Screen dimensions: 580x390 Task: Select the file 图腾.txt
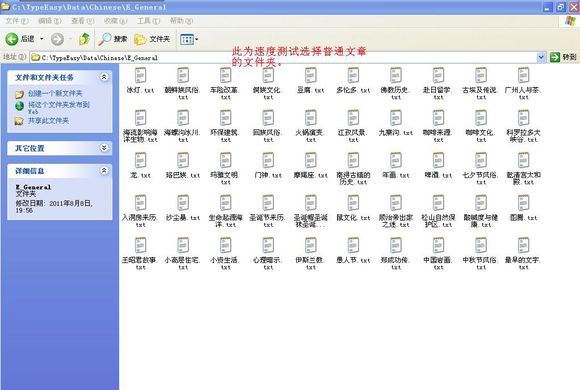click(523, 208)
